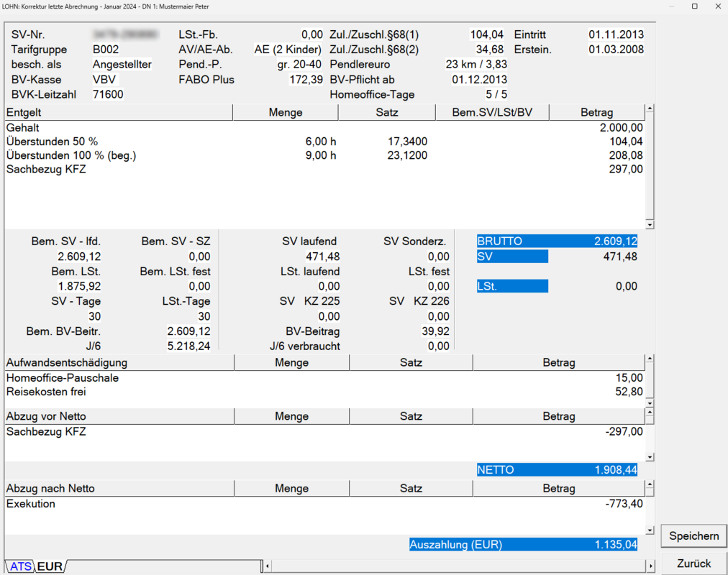The image size is (728, 575).
Task: Switch to the ATS currency tab
Action: (20, 566)
